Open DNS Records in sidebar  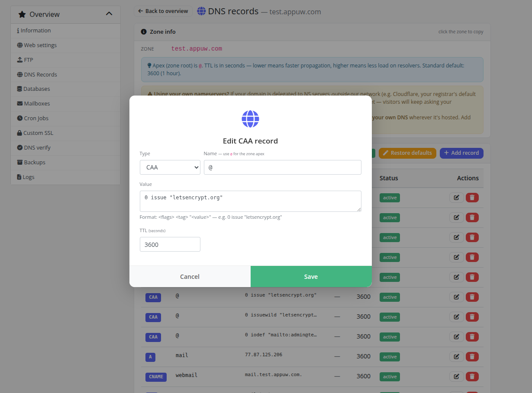(65, 75)
